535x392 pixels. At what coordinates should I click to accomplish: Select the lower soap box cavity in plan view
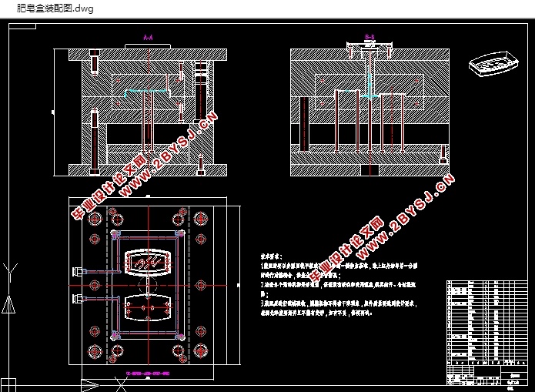click(147, 307)
